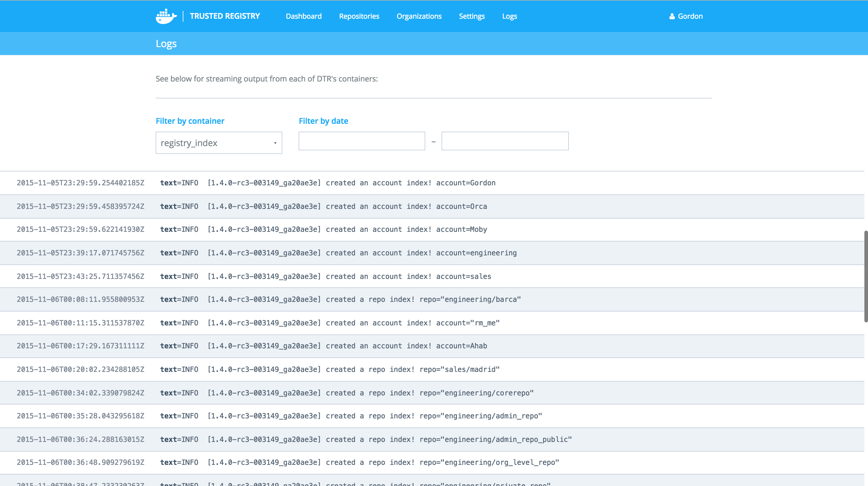Screen dimensions: 868x486
Task: Click the end date filter field
Action: coord(505,141)
